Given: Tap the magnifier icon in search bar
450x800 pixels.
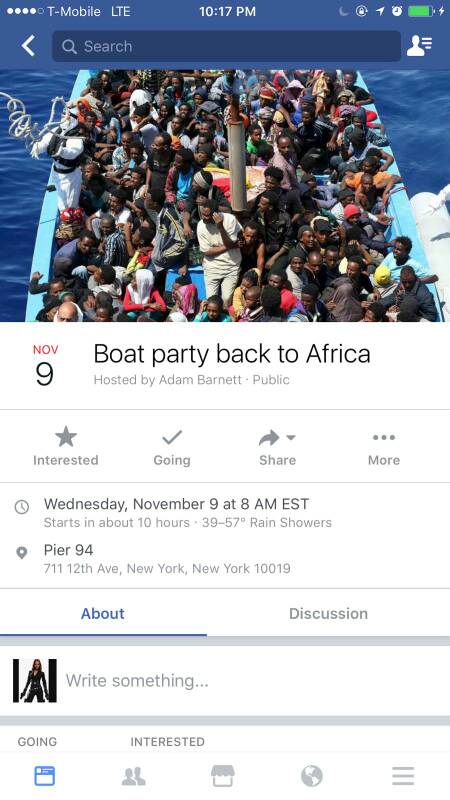Looking at the screenshot, I should 69,46.
